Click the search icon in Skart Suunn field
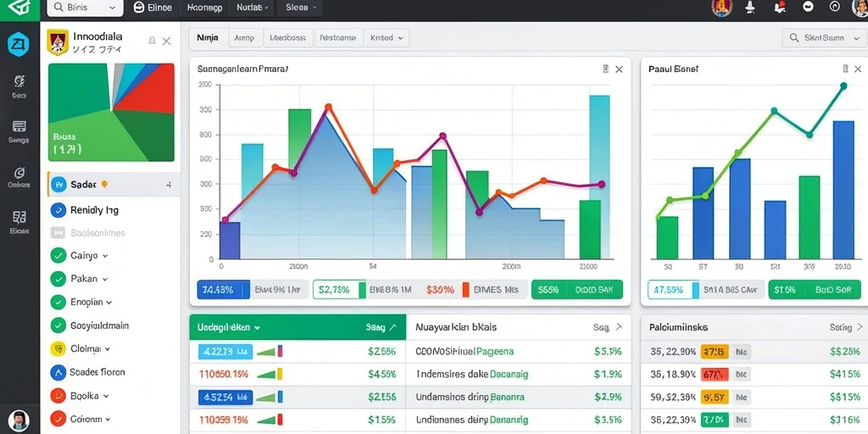This screenshot has height=434, width=868. 793,37
